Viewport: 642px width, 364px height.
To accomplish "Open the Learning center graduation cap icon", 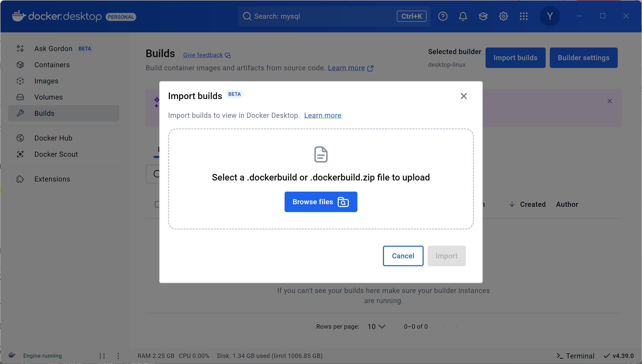I will (483, 16).
